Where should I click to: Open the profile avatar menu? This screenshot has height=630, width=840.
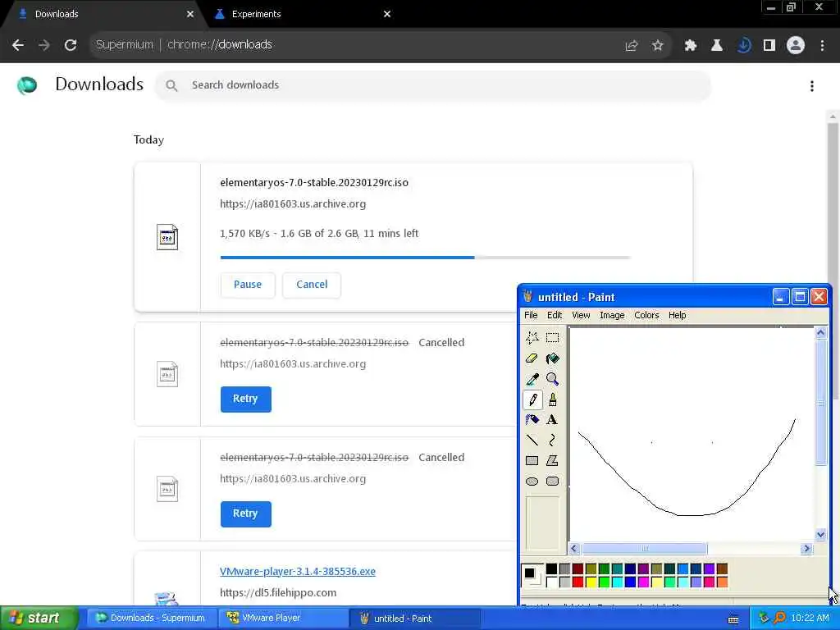pos(796,45)
